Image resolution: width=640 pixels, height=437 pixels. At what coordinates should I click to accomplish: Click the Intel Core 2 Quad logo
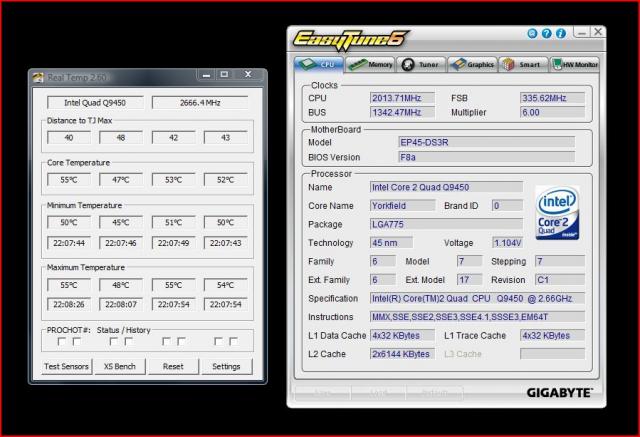(557, 213)
